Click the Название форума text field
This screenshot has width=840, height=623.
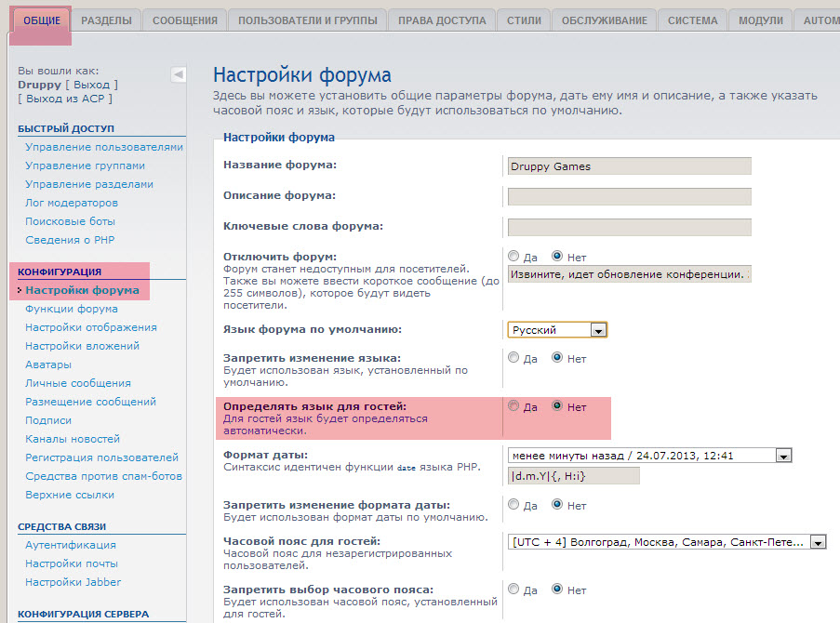(x=629, y=166)
